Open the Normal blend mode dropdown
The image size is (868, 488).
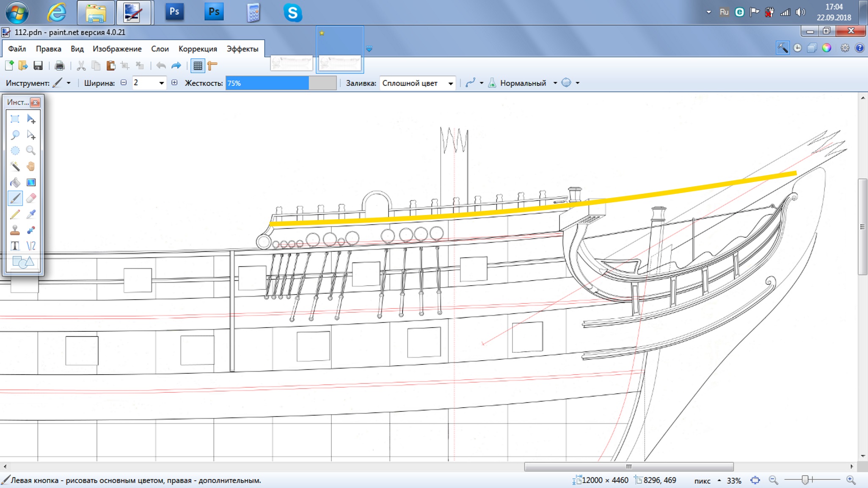pyautogui.click(x=555, y=83)
